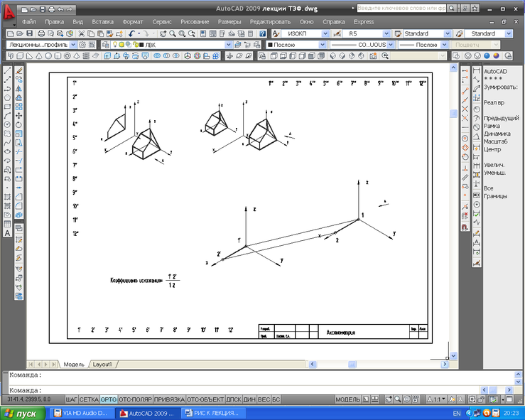Toggle СЕТКА grid display

89,399
